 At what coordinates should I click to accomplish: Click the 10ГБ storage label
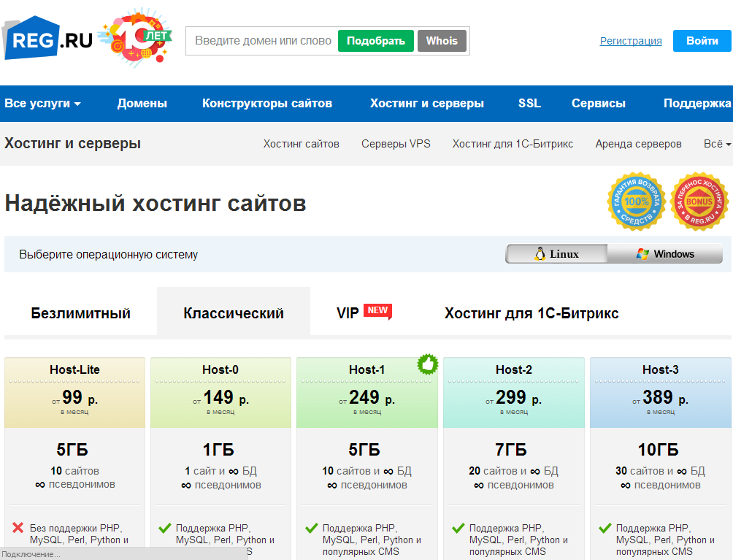point(659,450)
